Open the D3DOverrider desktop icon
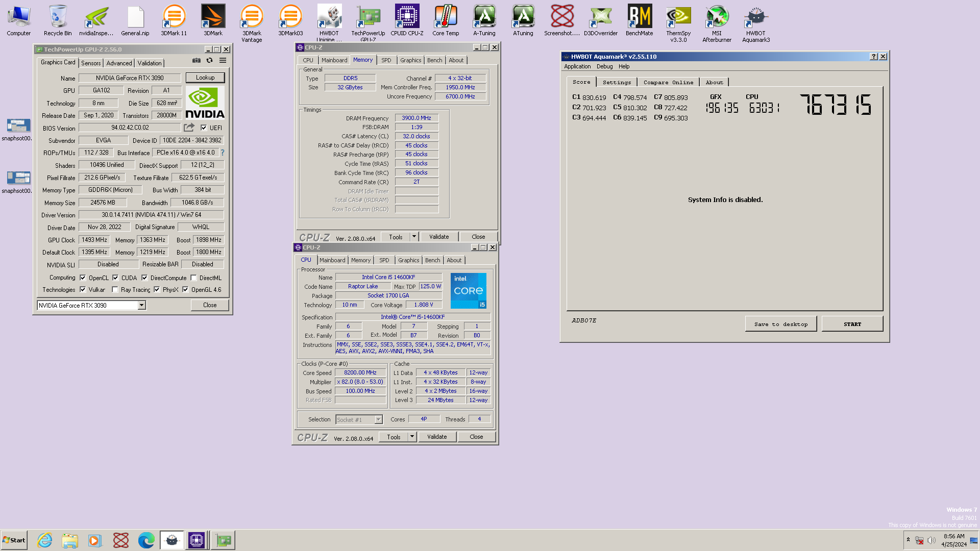Screen dimensions: 980x551 601,20
